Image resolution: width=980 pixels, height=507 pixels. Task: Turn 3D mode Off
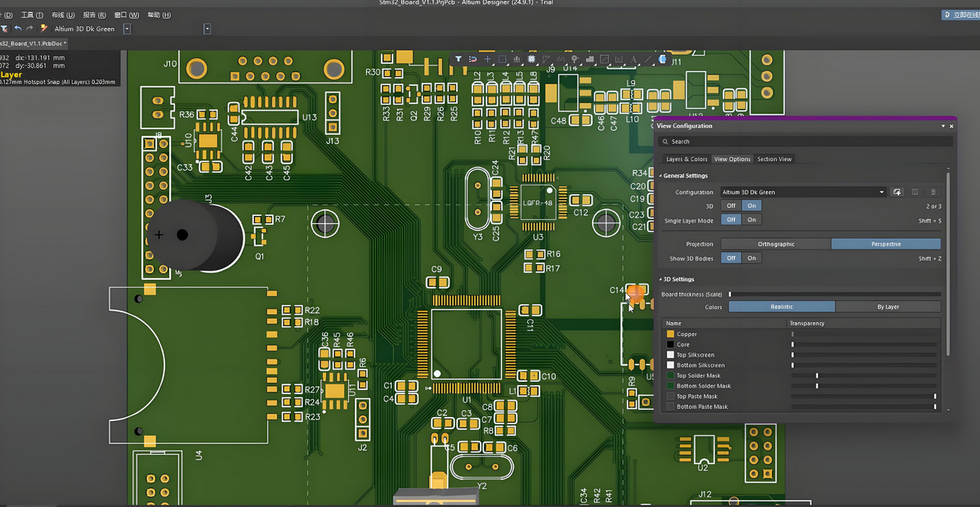732,206
